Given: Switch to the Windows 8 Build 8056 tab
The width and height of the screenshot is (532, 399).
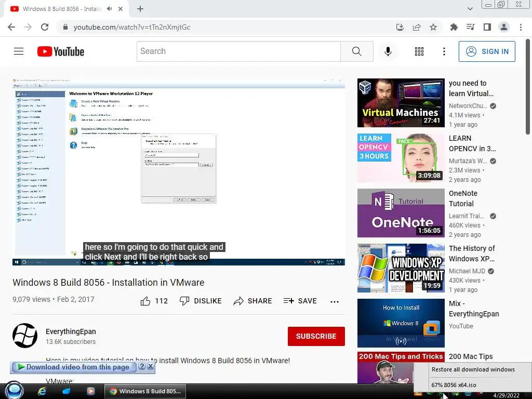Looking at the screenshot, I should [62, 9].
